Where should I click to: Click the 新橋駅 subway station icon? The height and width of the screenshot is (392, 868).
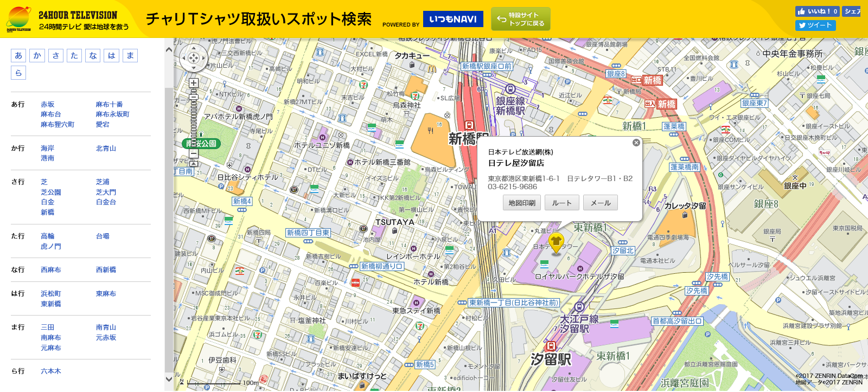tap(469, 126)
